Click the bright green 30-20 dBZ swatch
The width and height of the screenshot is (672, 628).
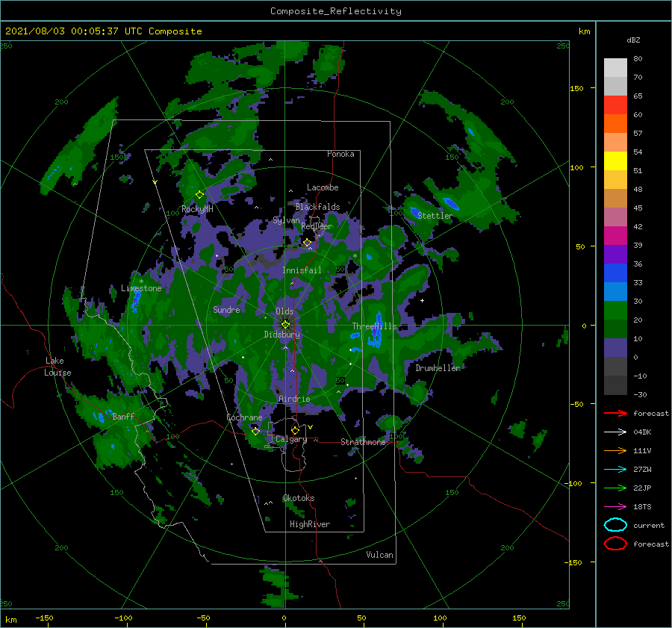[x=615, y=311]
